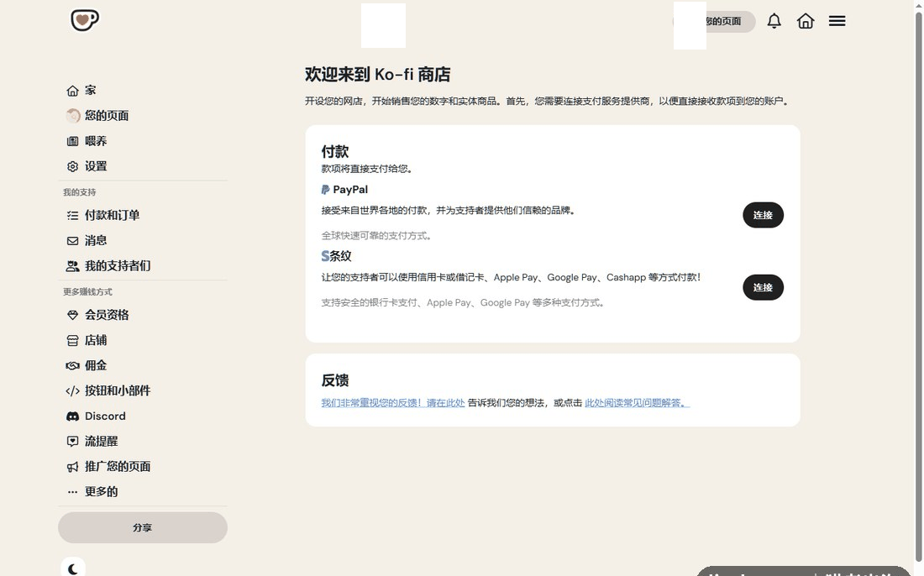Click the people icon beside 我的支持者们
924x576 pixels.
pos(72,266)
